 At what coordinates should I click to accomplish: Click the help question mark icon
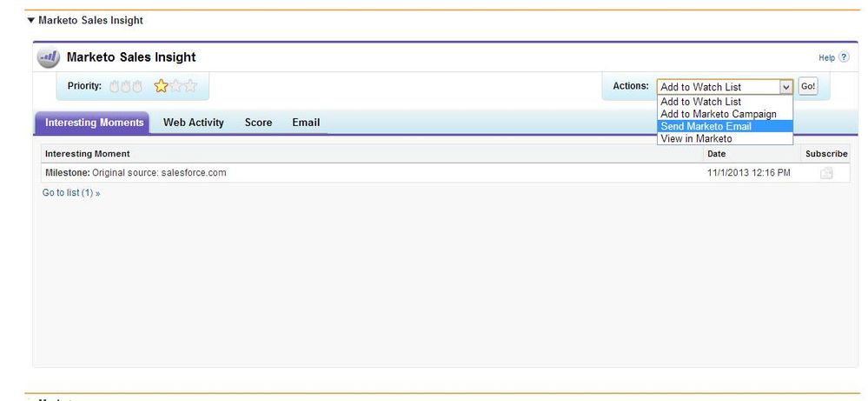(x=844, y=57)
